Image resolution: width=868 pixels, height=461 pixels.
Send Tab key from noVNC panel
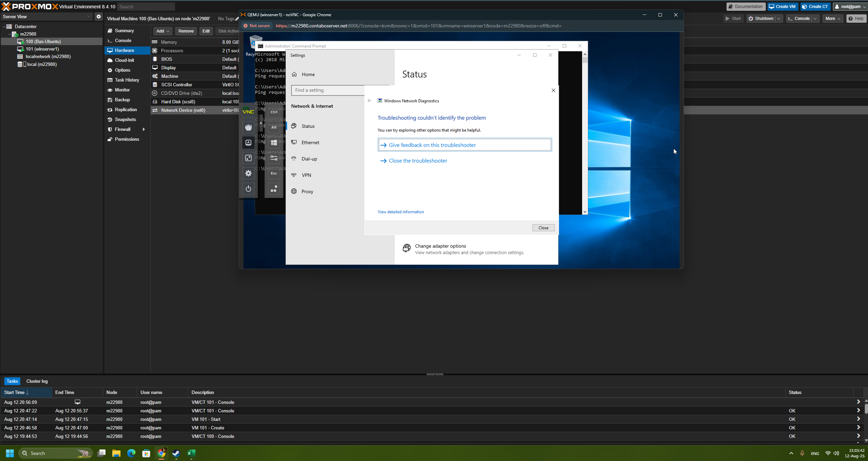tap(274, 158)
